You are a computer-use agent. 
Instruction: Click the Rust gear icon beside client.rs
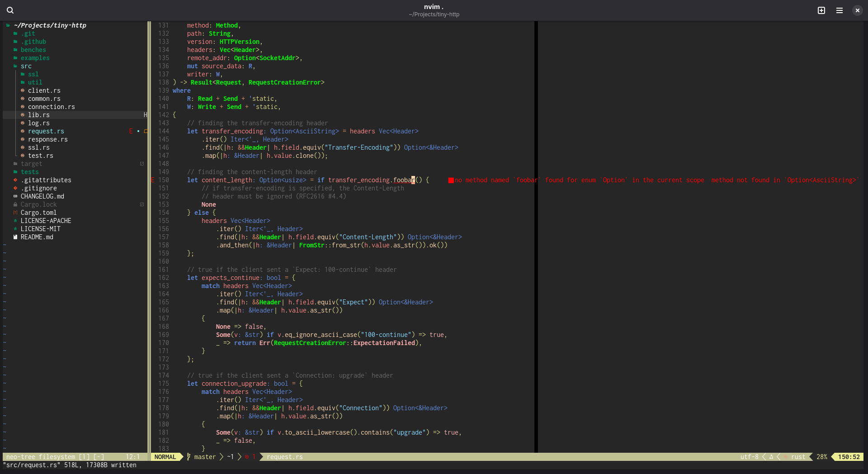23,90
